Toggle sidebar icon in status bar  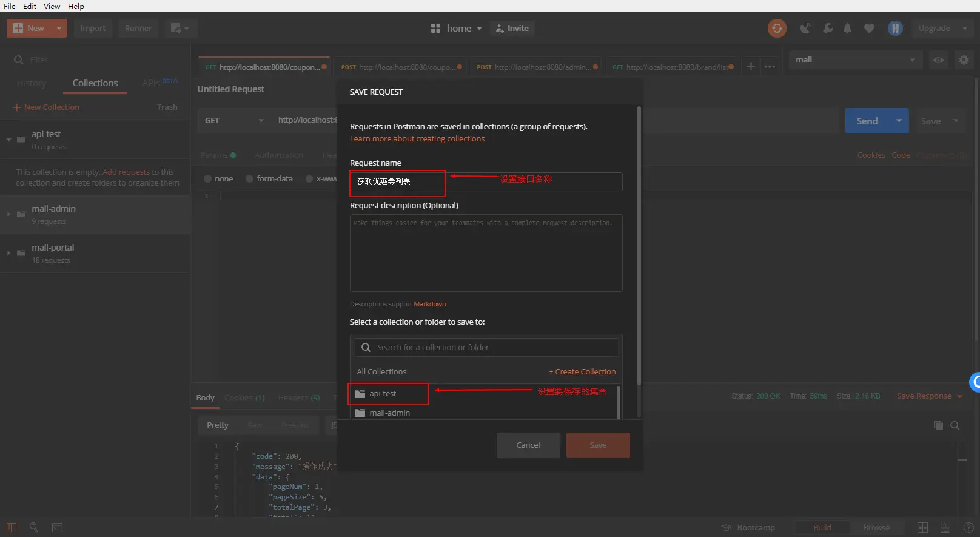[12, 527]
